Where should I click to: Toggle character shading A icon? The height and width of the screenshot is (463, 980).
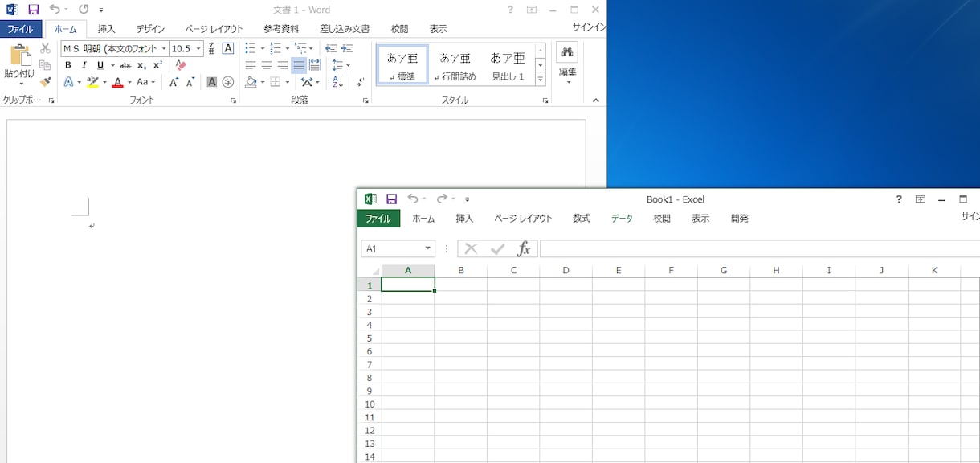pyautogui.click(x=212, y=82)
